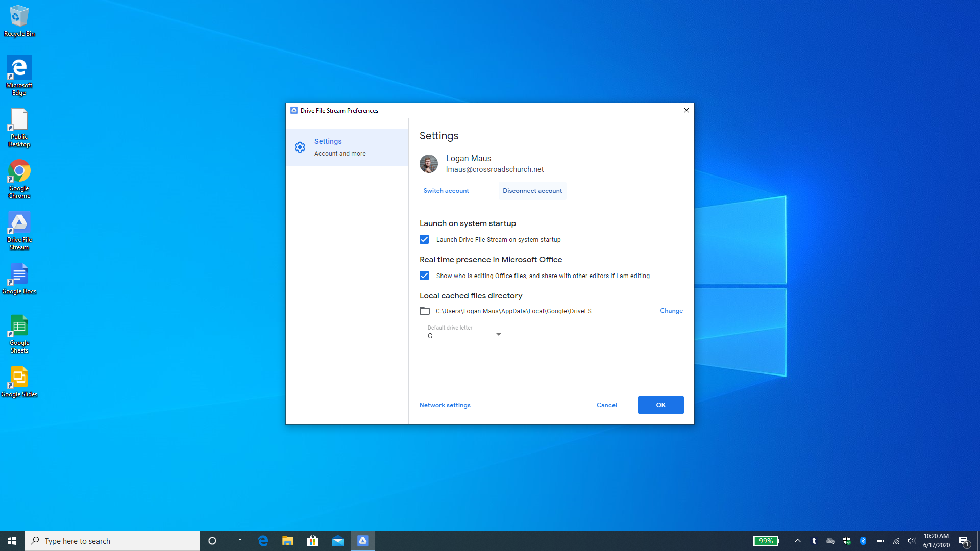Click in the taskbar search box
The width and height of the screenshot is (980, 551).
112,541
